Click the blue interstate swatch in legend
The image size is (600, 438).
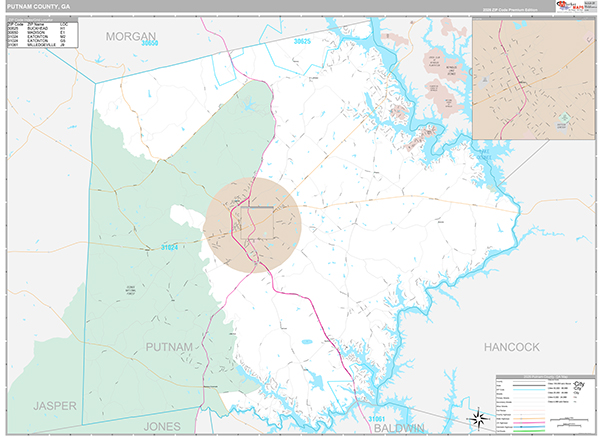coord(529,427)
